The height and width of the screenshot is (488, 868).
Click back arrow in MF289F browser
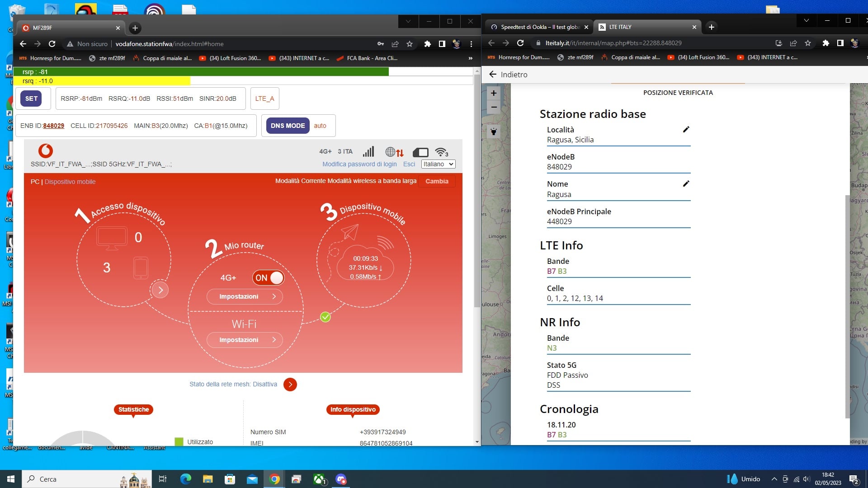23,44
